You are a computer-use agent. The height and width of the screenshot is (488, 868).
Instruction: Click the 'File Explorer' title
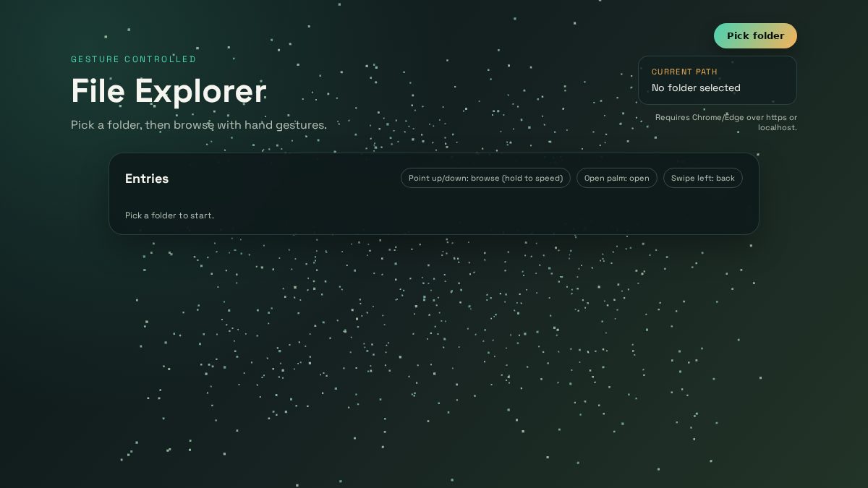[169, 91]
